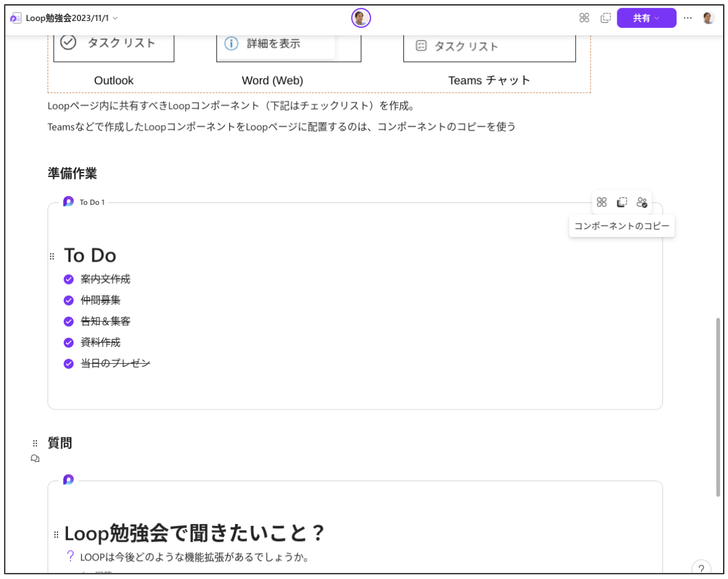Click the Outlook caption
Screen dimensions: 728x579
click(x=114, y=80)
